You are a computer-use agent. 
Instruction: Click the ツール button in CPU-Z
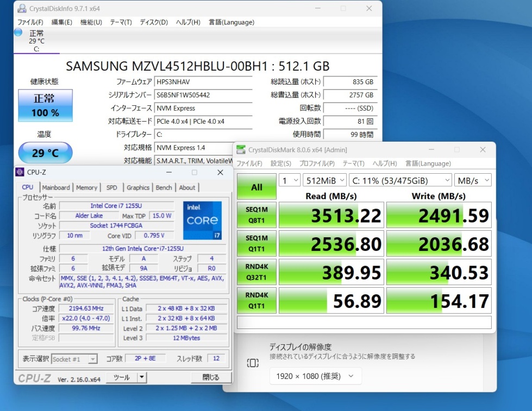coord(122,377)
